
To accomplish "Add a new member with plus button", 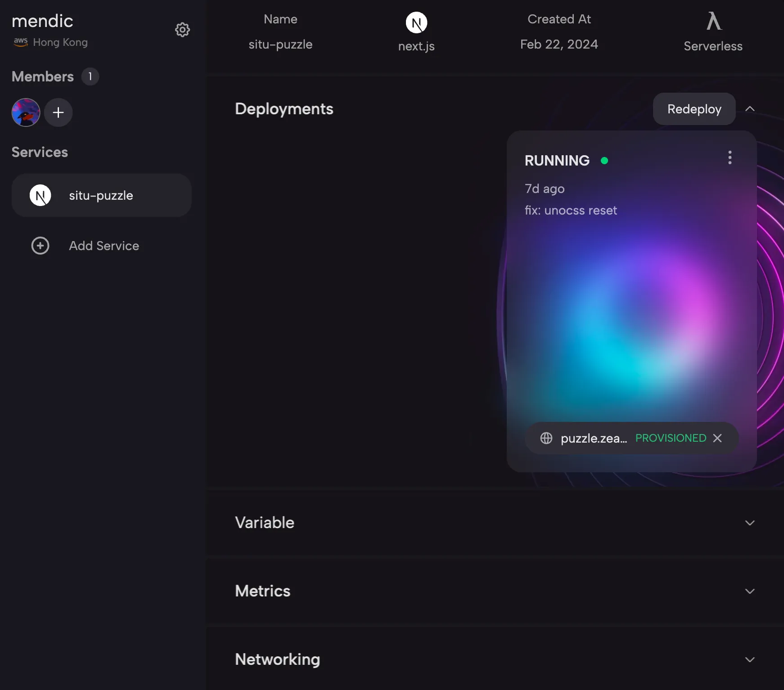I will pos(58,112).
